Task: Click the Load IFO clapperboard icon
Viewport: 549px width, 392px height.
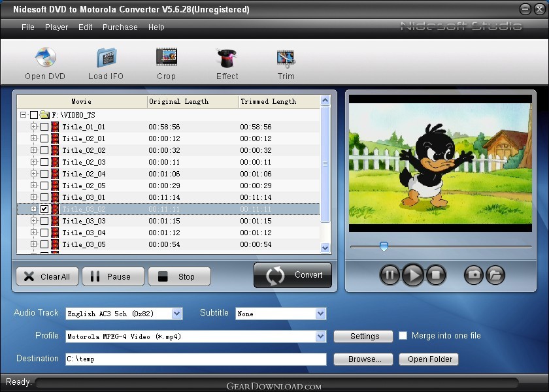Action: [106, 57]
